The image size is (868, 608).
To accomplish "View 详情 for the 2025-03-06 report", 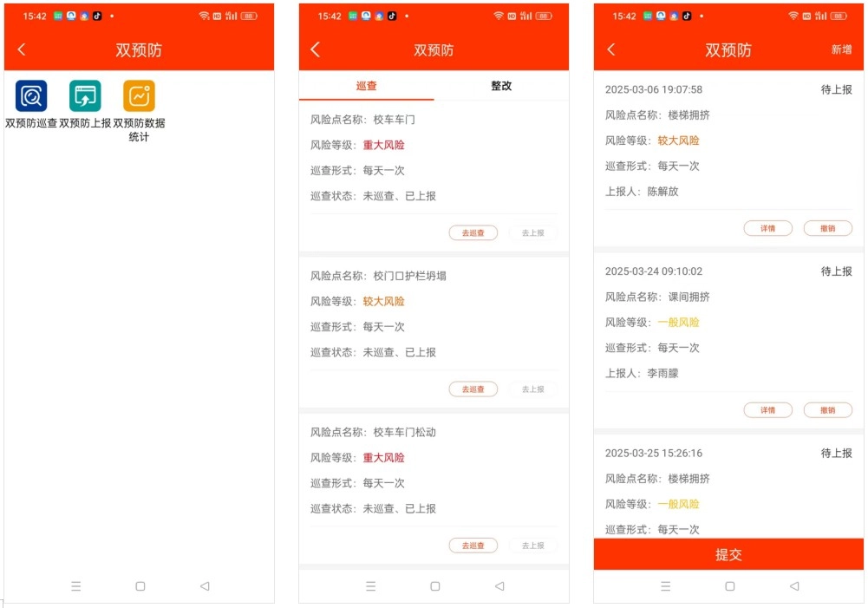I will click(x=767, y=228).
